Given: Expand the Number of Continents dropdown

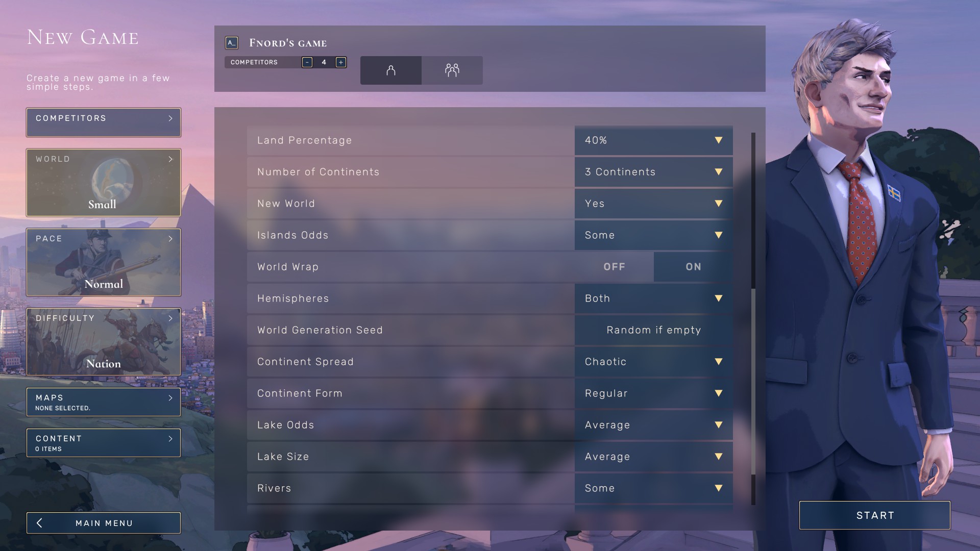Looking at the screenshot, I should tap(652, 171).
